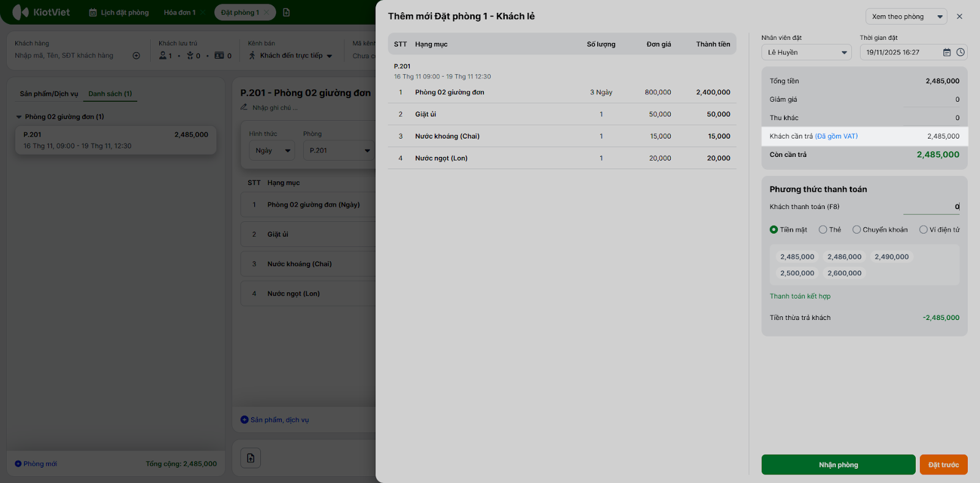
Task: Click the Nhận phòng button
Action: [838, 465]
